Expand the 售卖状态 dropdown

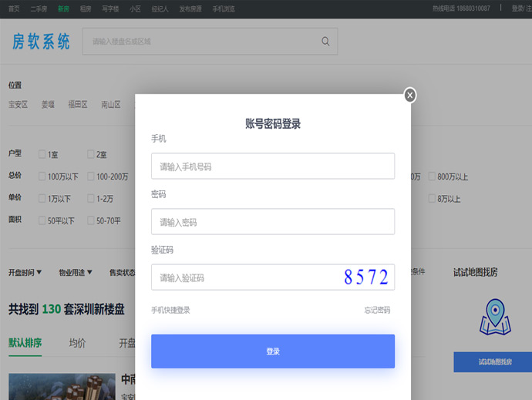pyautogui.click(x=122, y=272)
